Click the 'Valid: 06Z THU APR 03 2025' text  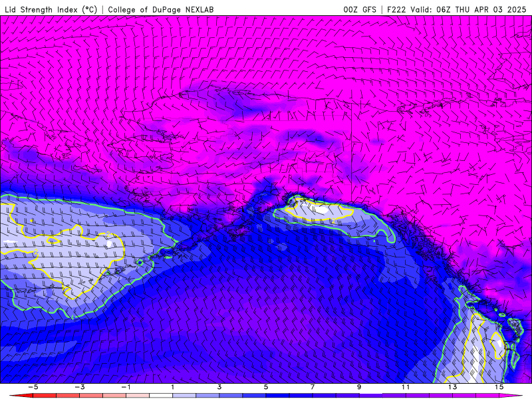point(468,9)
